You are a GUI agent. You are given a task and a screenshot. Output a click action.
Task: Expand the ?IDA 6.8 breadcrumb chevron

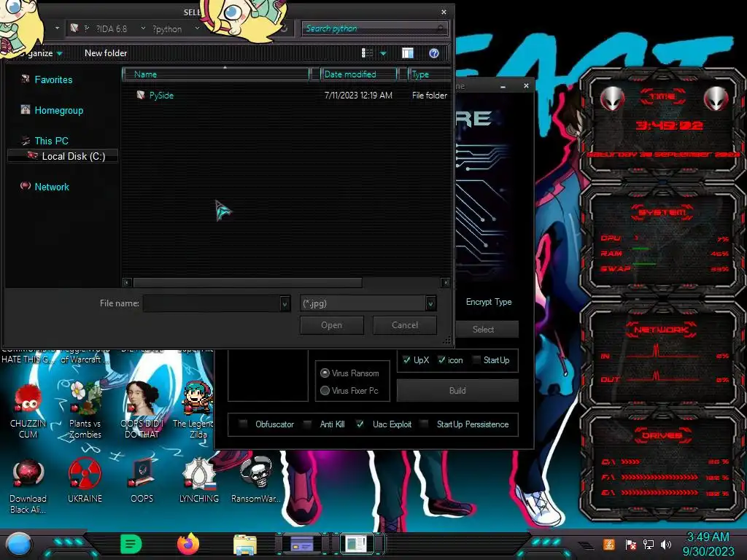coord(143,28)
